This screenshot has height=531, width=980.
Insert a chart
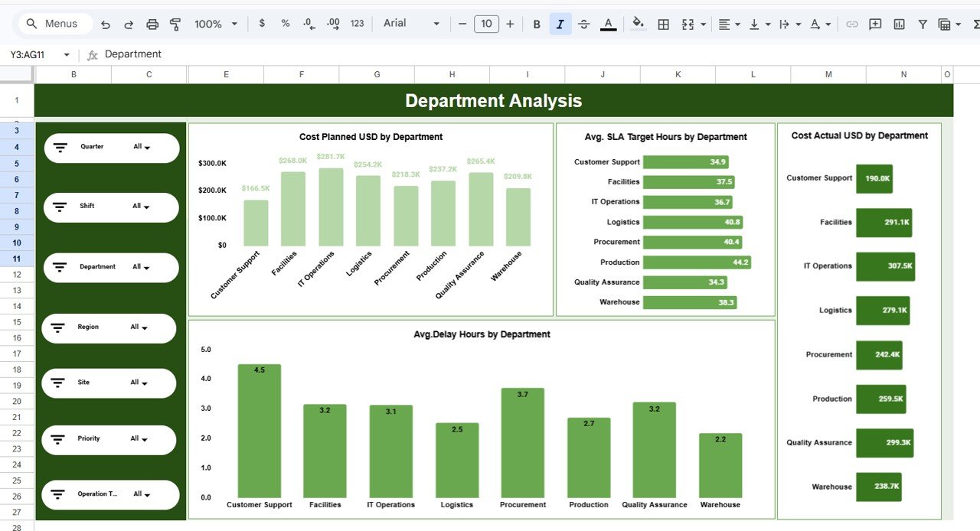[x=898, y=24]
